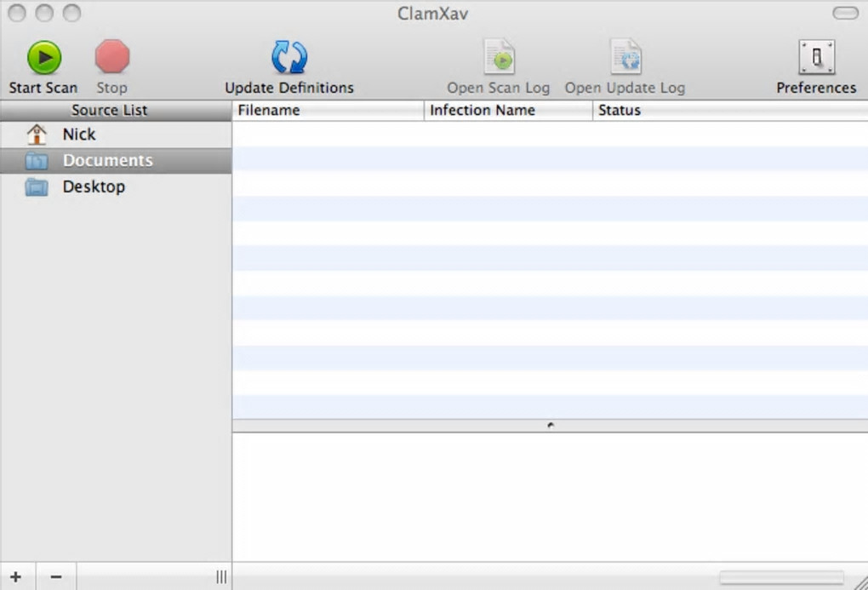Click the red Stop icon
Image resolution: width=868 pixels, height=590 pixels.
112,56
